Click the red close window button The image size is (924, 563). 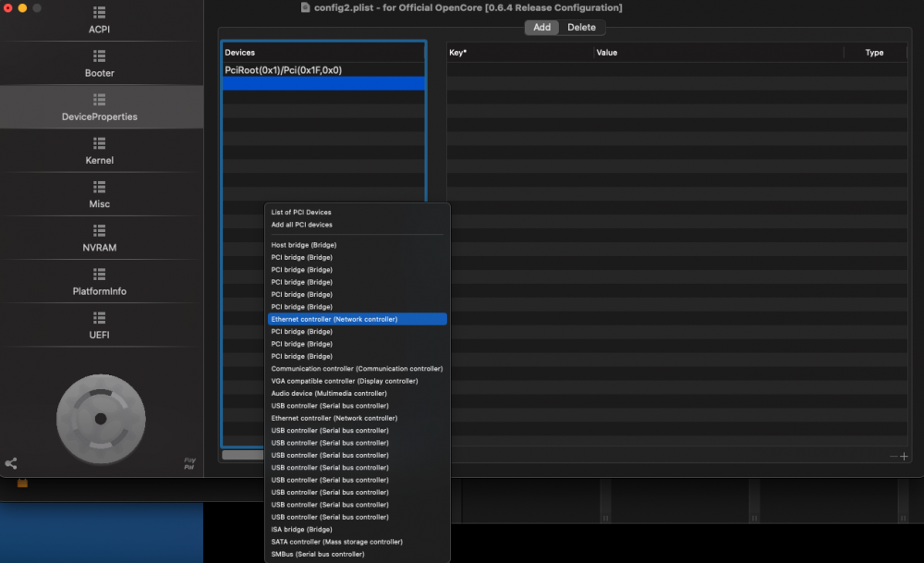(7, 7)
